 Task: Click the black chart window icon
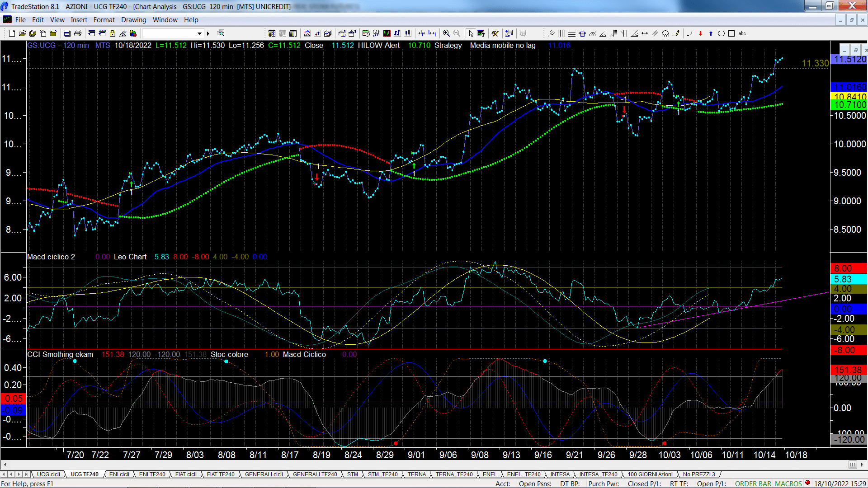click(x=387, y=33)
